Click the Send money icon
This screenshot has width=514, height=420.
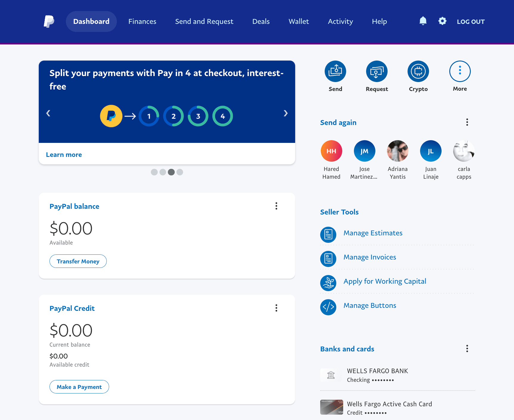[x=335, y=71]
